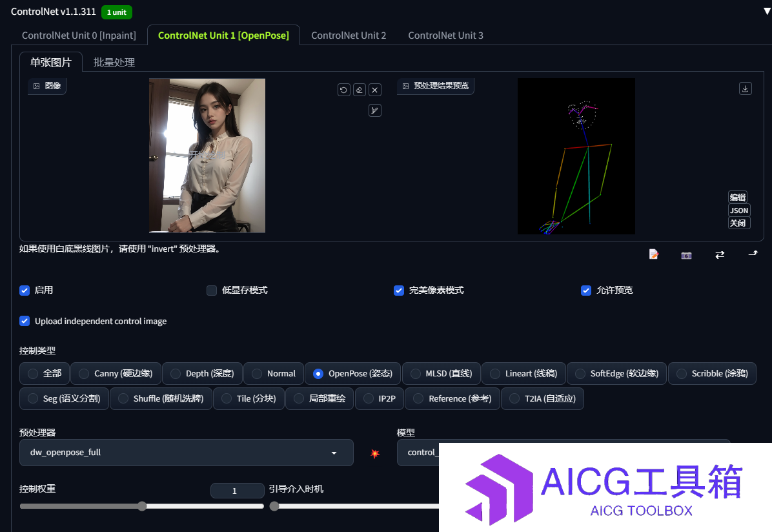This screenshot has height=532, width=772.
Task: Select the T2IA (自适应) control type
Action: 543,398
